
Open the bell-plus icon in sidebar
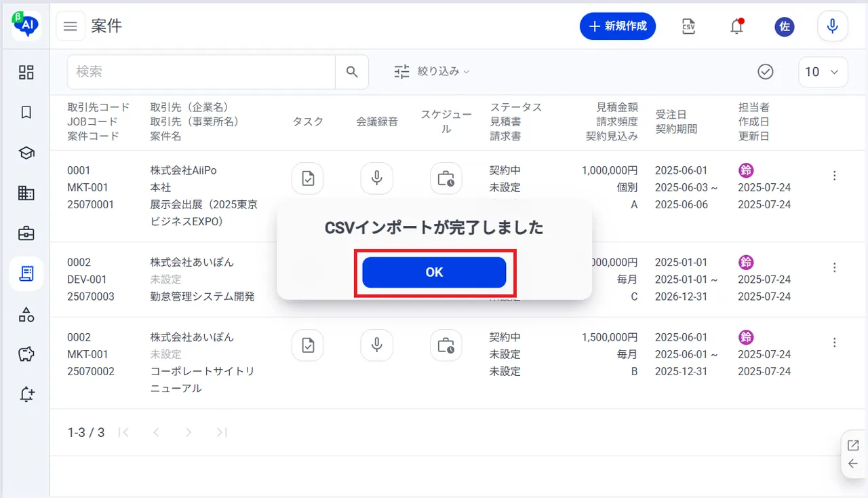26,395
